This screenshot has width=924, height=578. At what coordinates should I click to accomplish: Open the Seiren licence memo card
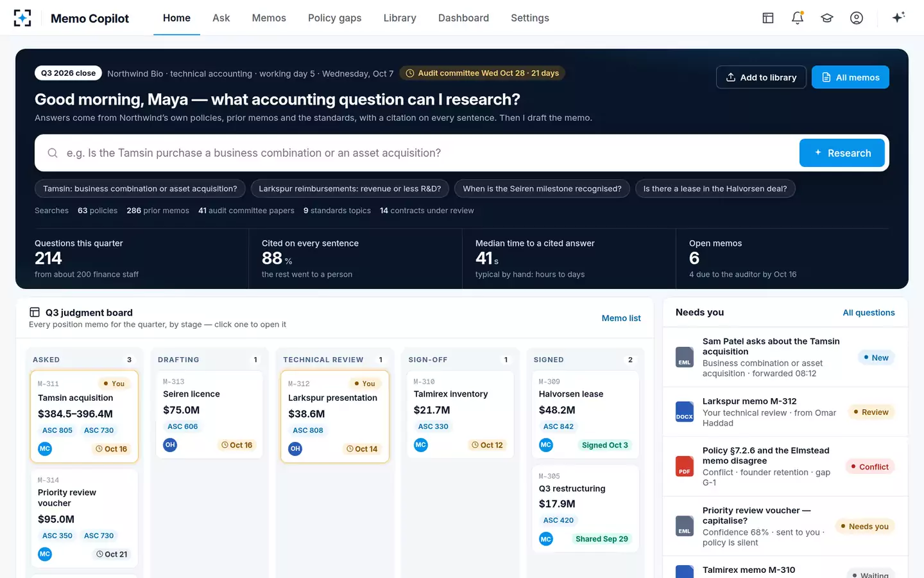pyautogui.click(x=209, y=414)
